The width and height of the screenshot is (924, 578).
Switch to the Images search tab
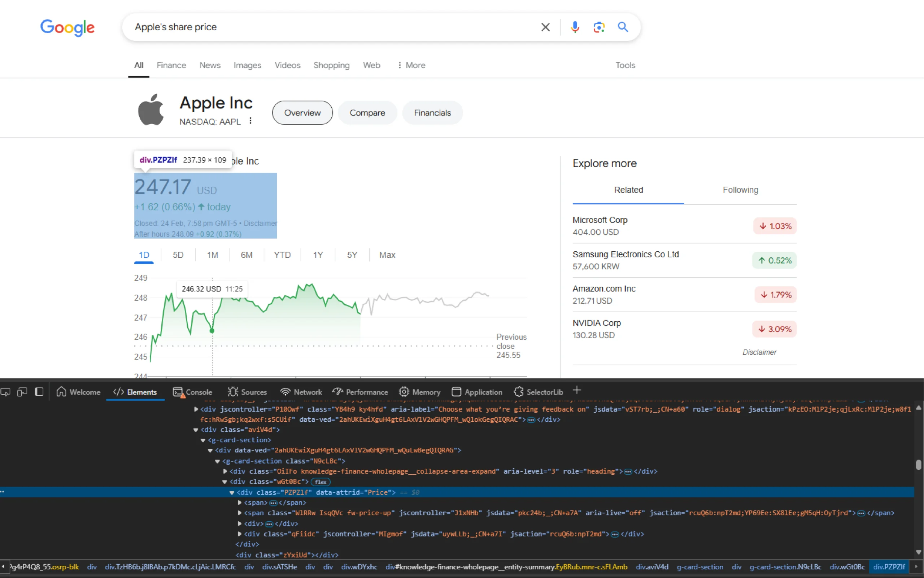(247, 65)
